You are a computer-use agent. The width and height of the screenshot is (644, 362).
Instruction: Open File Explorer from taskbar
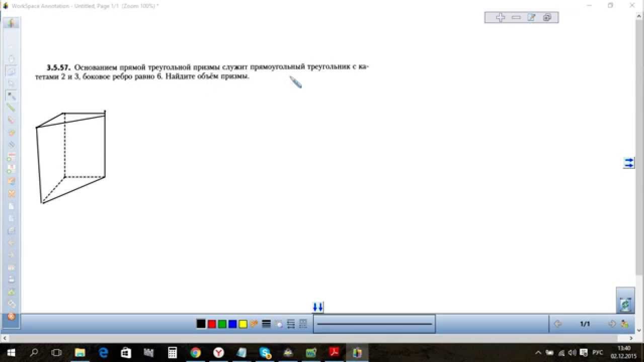[80, 352]
